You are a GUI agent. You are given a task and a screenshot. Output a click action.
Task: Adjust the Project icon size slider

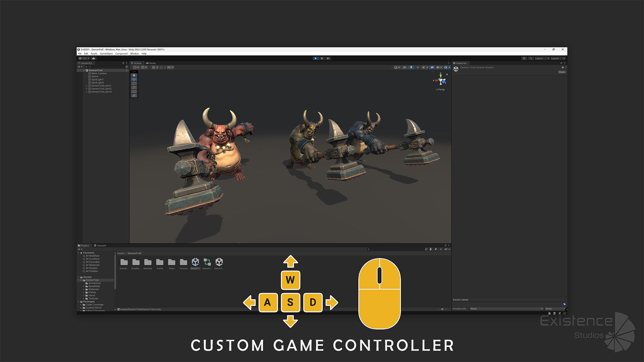point(442,309)
